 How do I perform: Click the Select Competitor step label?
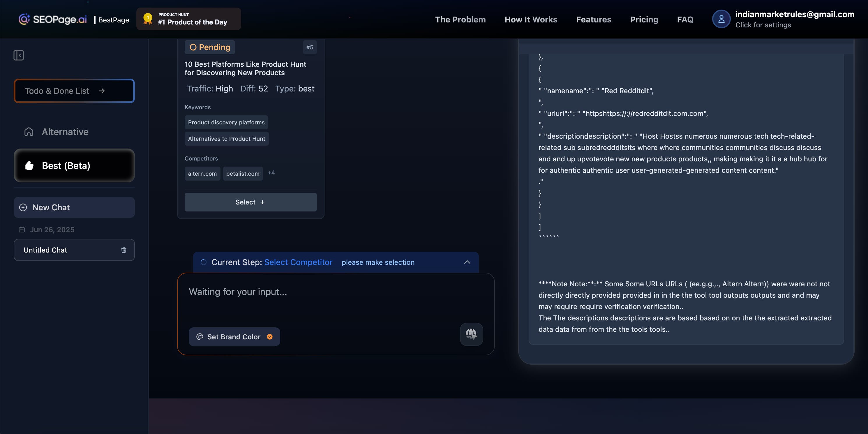point(298,262)
